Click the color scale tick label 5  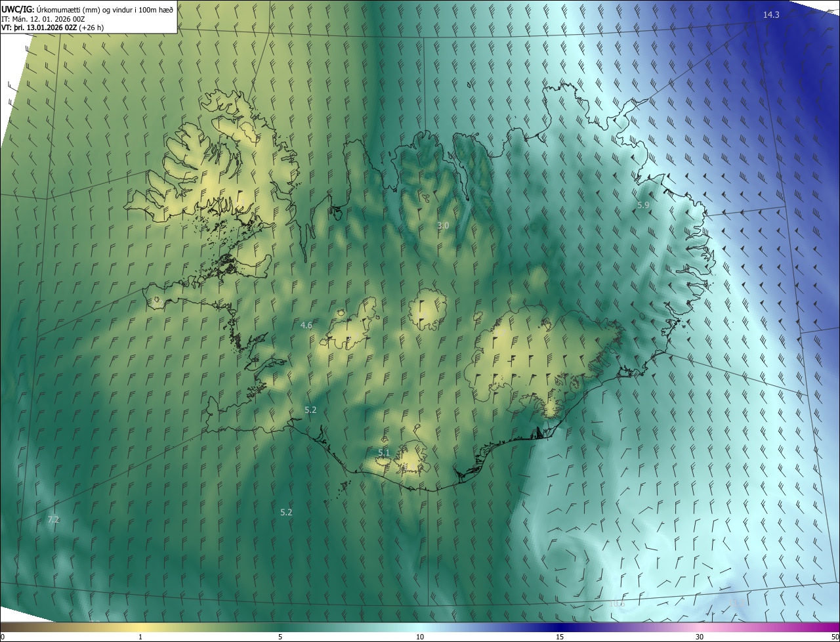[280, 637]
